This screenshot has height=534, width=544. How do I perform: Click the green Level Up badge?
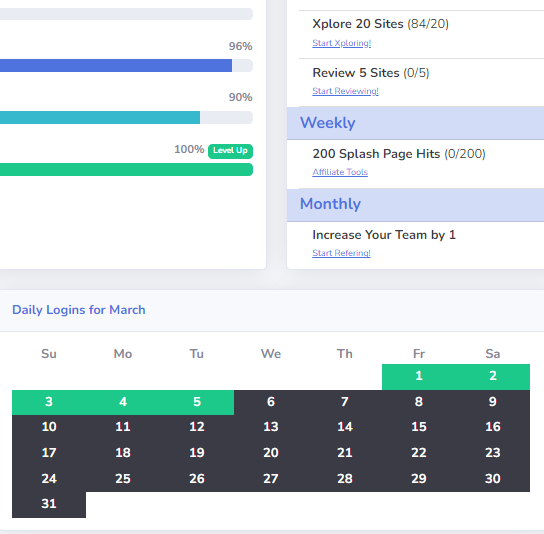click(230, 151)
